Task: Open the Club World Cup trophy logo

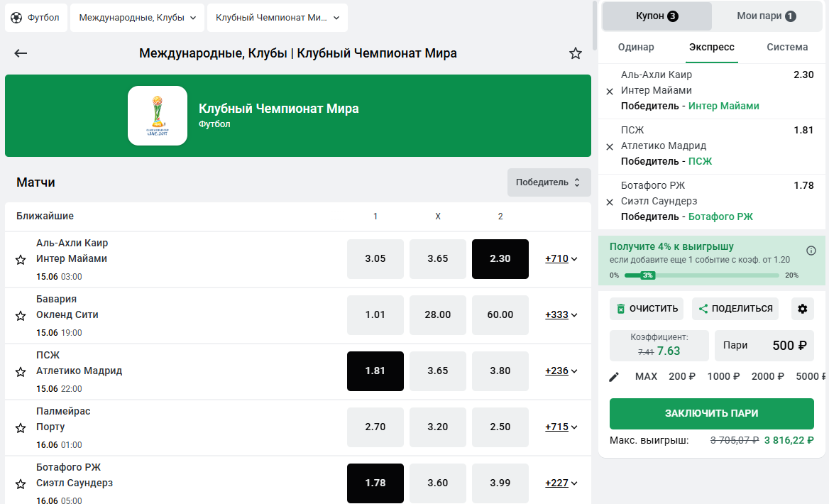Action: 158,115
